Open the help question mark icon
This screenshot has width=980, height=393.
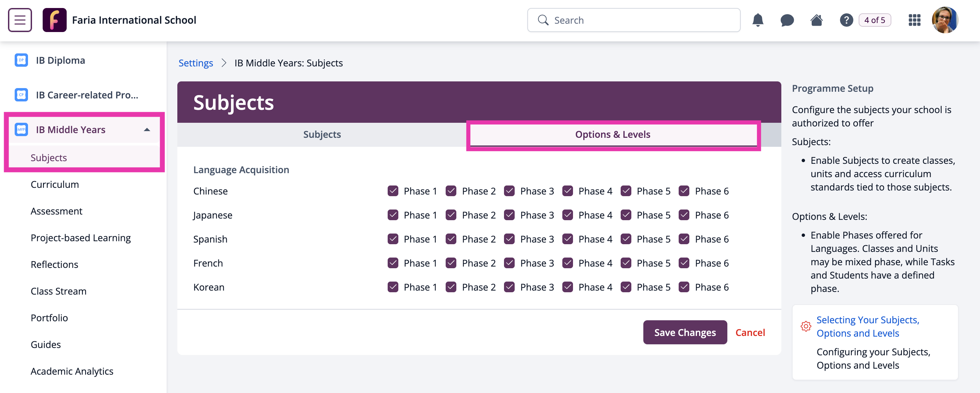click(x=846, y=20)
